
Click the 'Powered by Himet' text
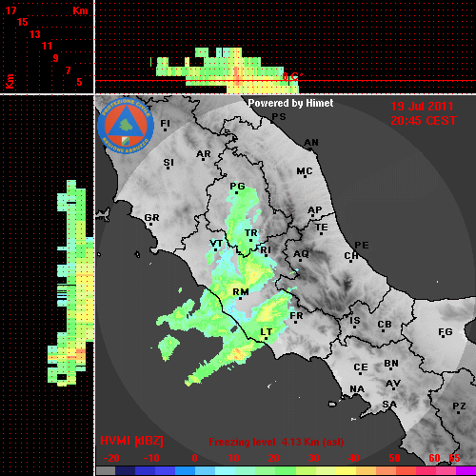pyautogui.click(x=290, y=103)
